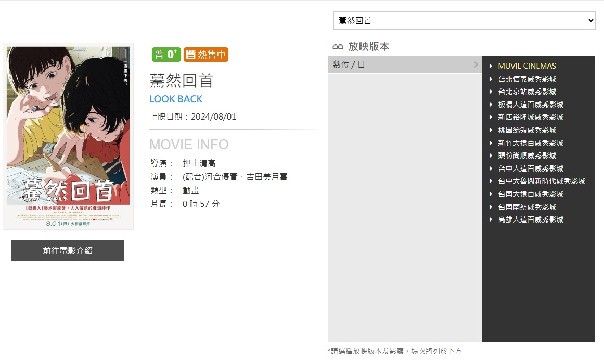Viewport: 604px width, 364px height.
Task: Click the LOOK BACK English title
Action: (176, 99)
